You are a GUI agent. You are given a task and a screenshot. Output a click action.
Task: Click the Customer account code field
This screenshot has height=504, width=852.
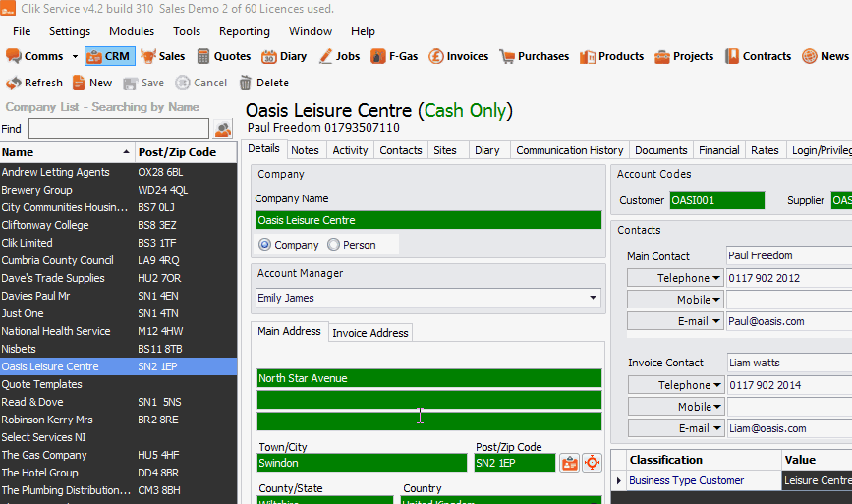[x=716, y=200]
